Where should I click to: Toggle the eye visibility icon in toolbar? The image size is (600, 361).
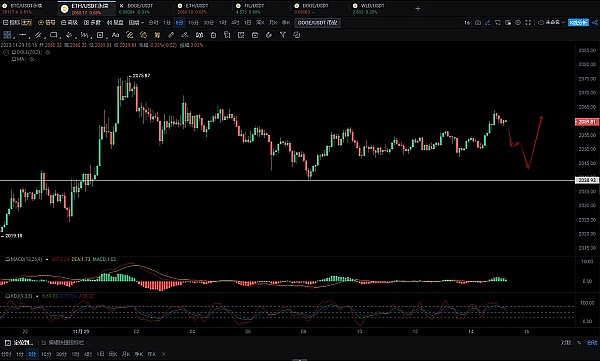[518, 23]
